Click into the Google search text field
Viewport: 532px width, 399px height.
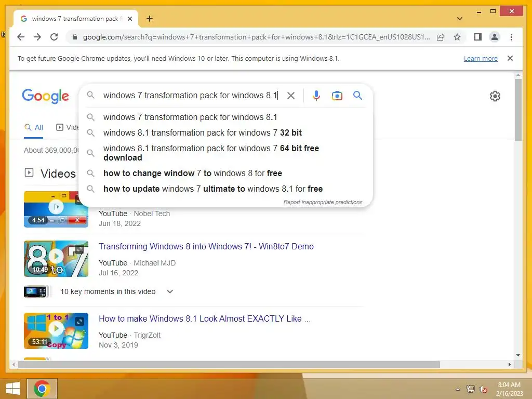(190, 96)
